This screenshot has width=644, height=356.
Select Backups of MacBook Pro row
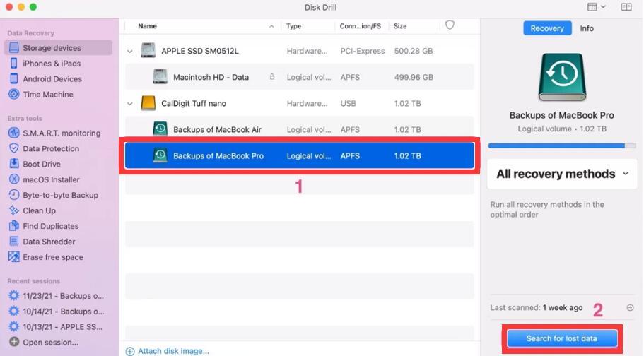[300, 155]
